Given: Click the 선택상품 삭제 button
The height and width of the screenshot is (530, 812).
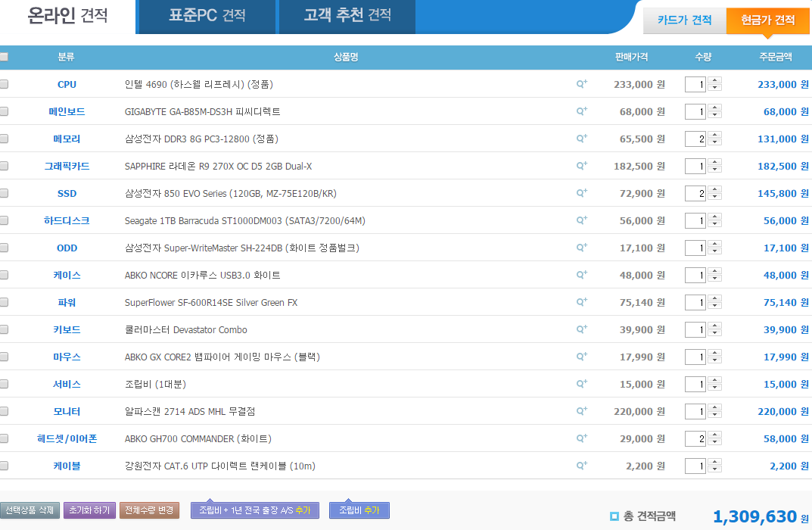Looking at the screenshot, I should click(30, 510).
